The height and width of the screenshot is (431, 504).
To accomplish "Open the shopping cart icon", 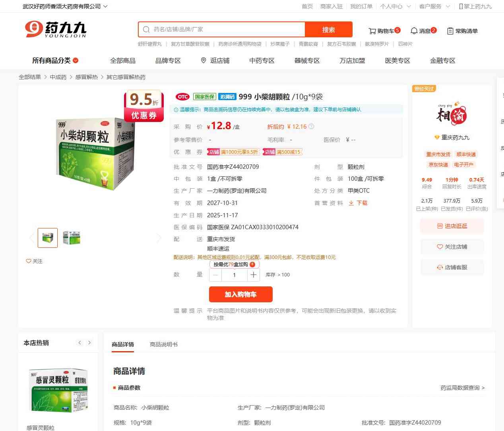I will (372, 31).
